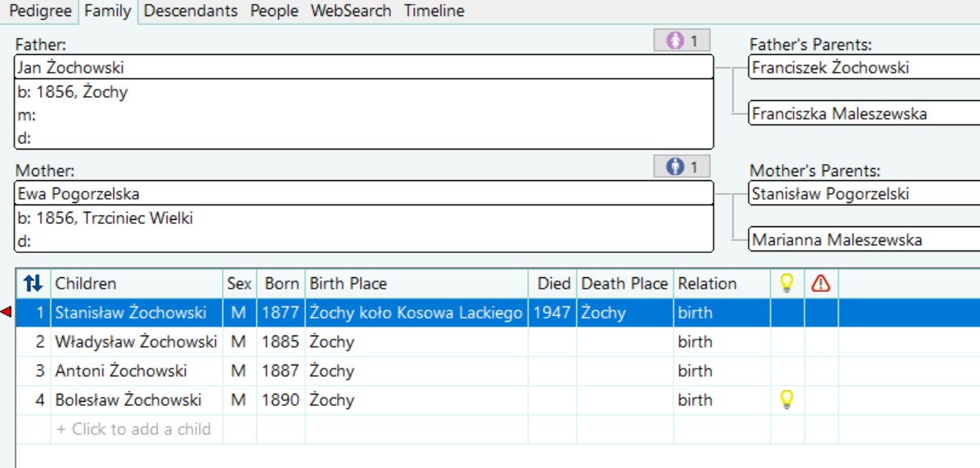Click the mother name field Ewa Pogorzelska

point(364,194)
